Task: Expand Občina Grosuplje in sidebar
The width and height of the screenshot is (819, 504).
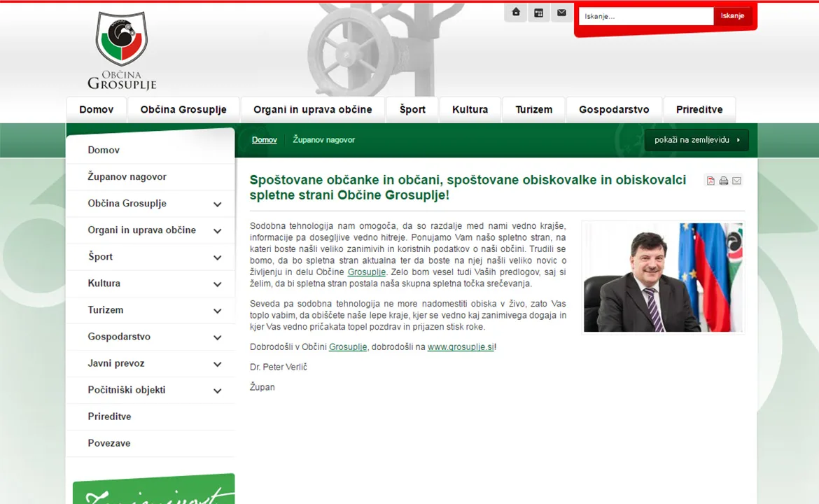Action: 217,204
